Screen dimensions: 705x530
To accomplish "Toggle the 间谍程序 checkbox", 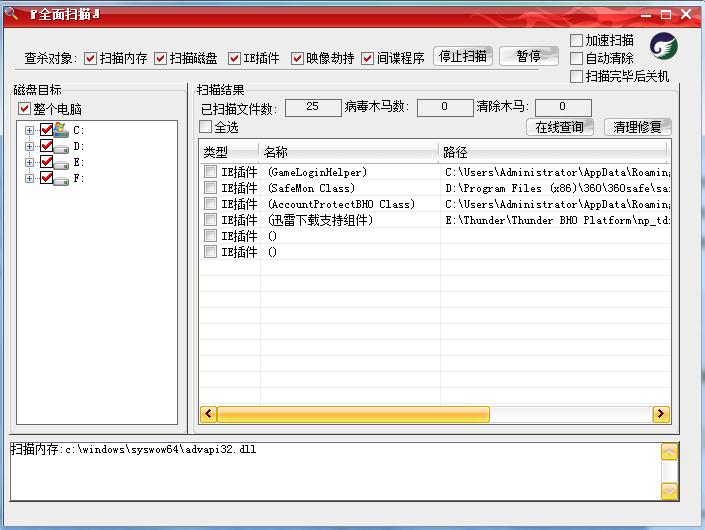I will click(x=367, y=58).
